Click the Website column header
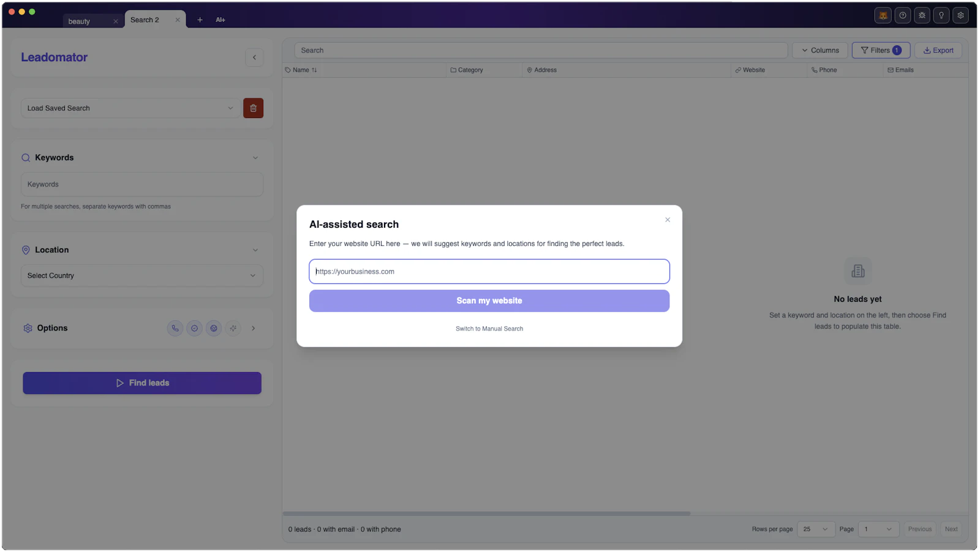This screenshot has height=552, width=980. (750, 70)
